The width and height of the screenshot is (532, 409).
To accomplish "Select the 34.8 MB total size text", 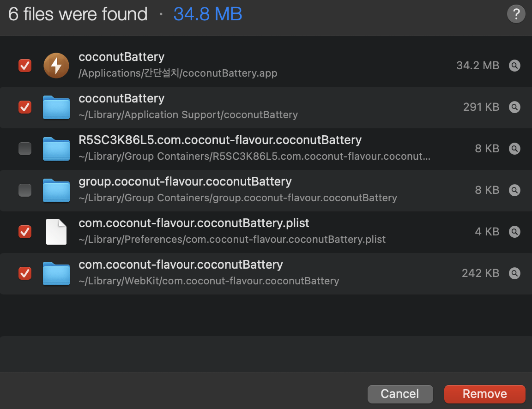I will (x=208, y=14).
